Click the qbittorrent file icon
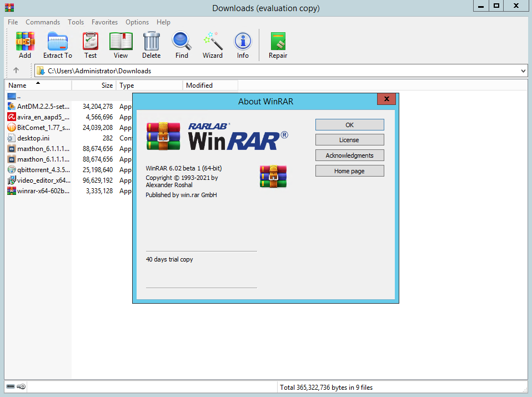This screenshot has width=532, height=397. [12, 170]
